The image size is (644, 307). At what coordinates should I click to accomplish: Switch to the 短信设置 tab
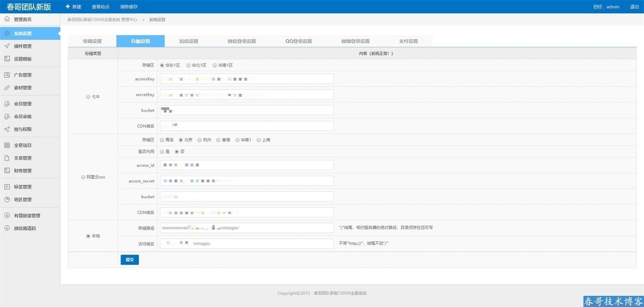coord(188,41)
